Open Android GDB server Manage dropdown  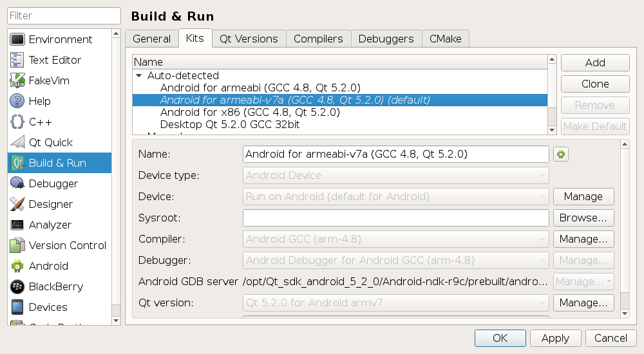pos(583,282)
